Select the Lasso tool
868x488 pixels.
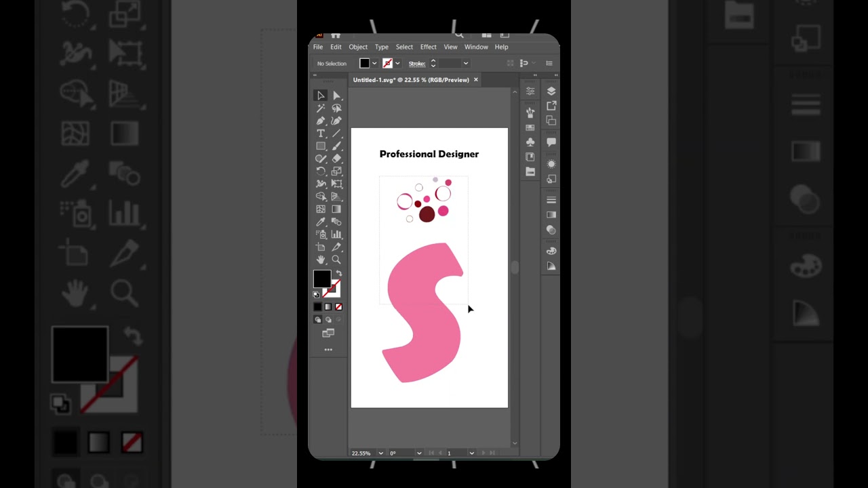(x=336, y=108)
